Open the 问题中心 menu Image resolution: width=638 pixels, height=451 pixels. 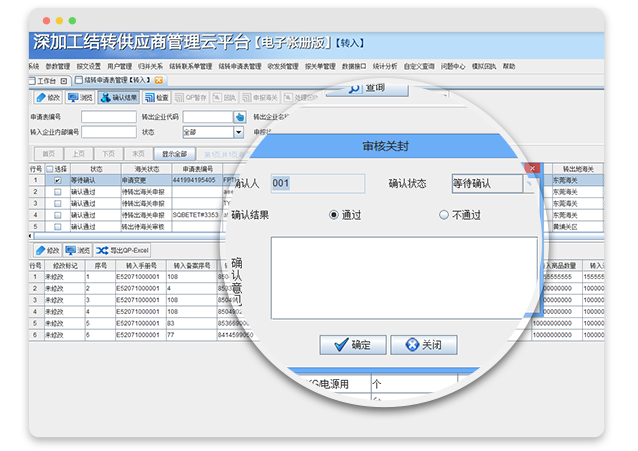(453, 66)
